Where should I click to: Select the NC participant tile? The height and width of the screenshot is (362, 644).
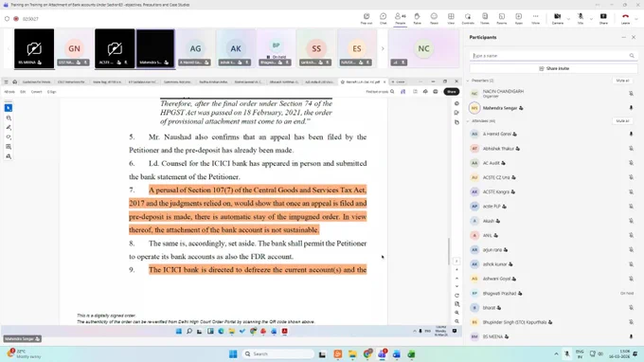click(x=423, y=48)
